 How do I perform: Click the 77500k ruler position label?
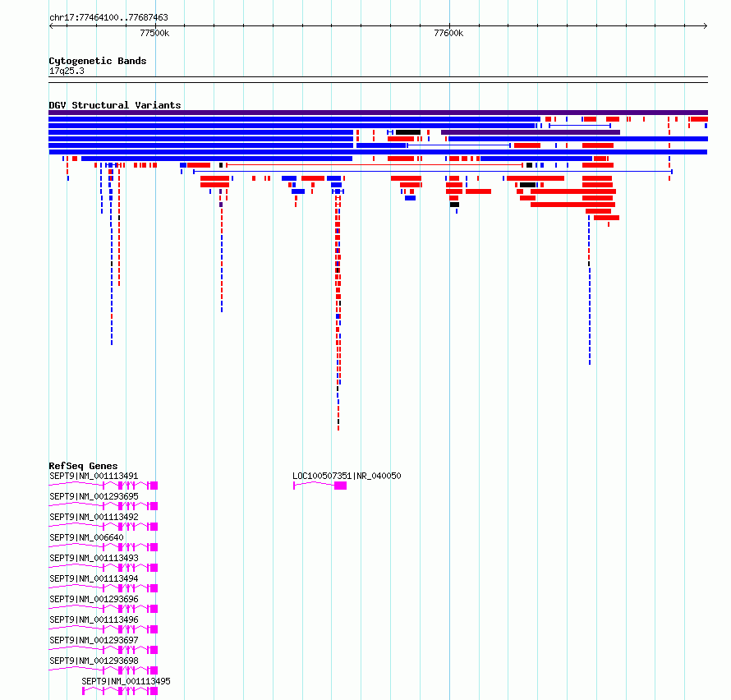(x=154, y=33)
